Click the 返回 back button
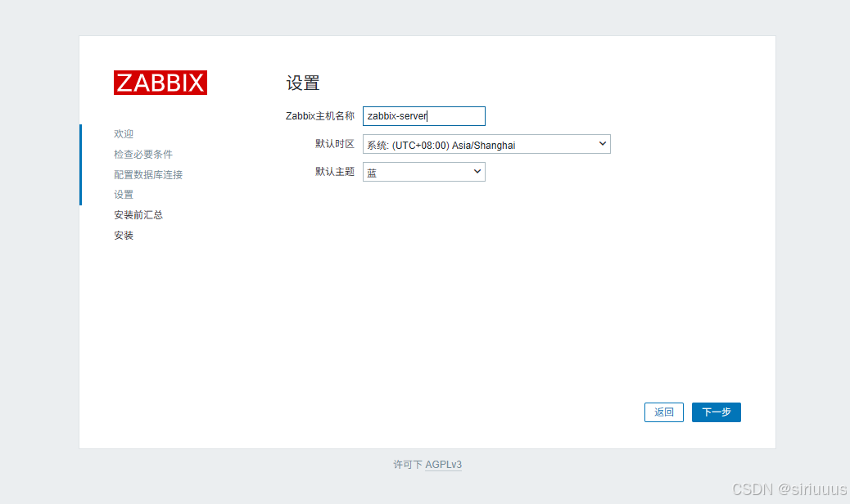This screenshot has width=850, height=504. click(x=663, y=412)
